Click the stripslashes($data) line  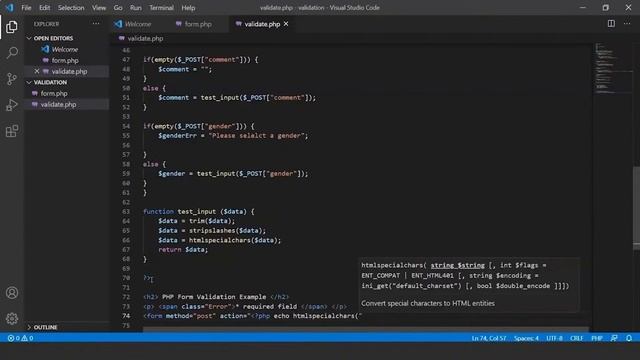pyautogui.click(x=212, y=231)
